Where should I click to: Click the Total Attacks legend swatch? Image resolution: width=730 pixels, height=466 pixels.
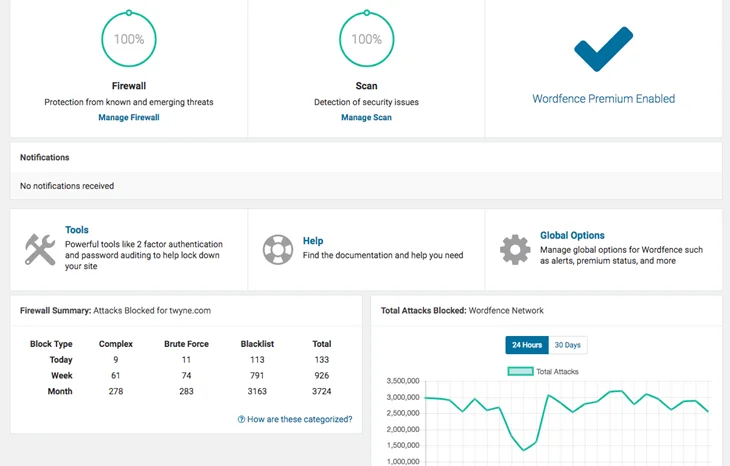click(x=520, y=371)
